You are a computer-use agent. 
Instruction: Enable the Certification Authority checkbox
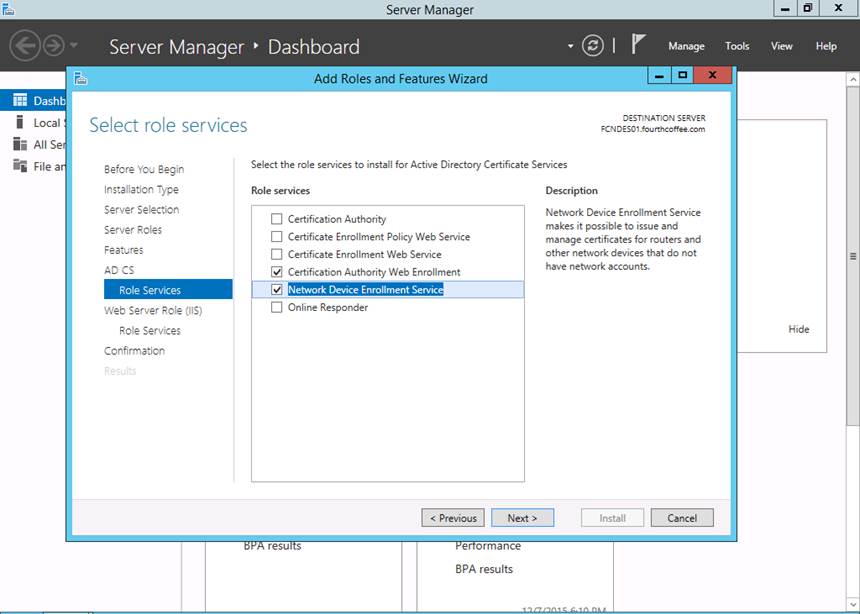point(277,219)
